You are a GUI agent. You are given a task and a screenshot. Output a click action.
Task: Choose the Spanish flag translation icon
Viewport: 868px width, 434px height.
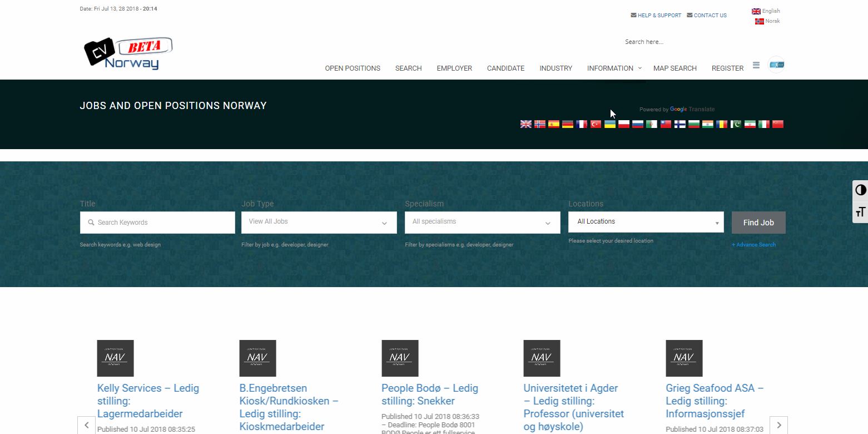click(x=554, y=124)
